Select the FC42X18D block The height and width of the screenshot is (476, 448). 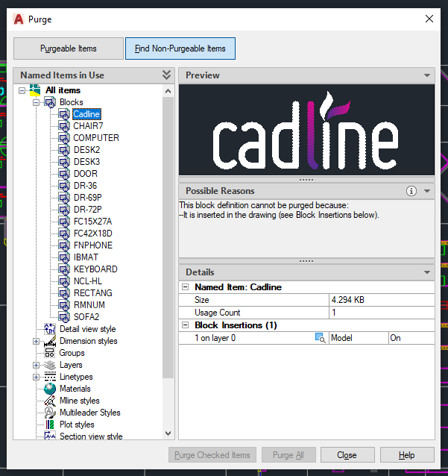pyautogui.click(x=93, y=234)
